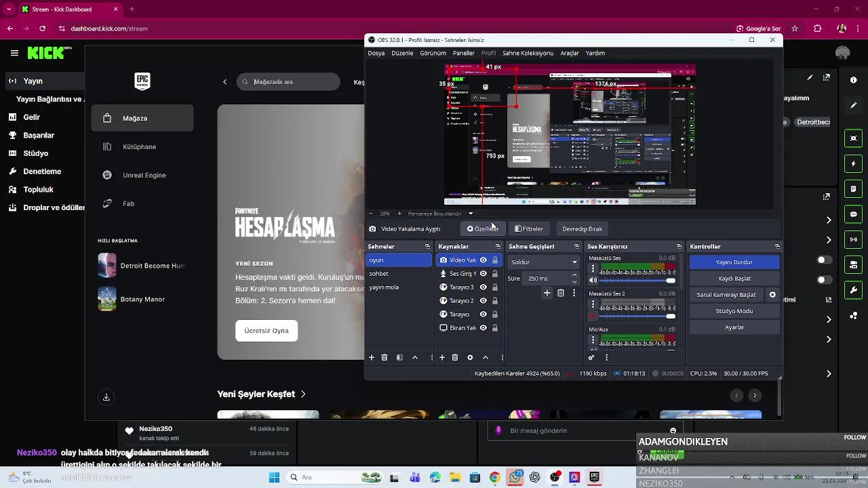Open virtual camera settings gear in Kontroller

click(772, 295)
